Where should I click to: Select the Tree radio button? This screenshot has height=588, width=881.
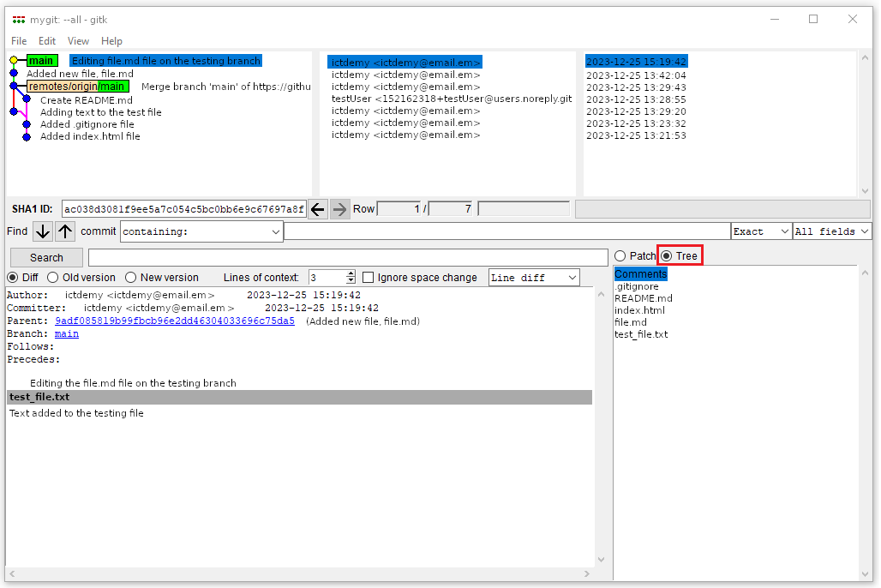[x=666, y=256]
